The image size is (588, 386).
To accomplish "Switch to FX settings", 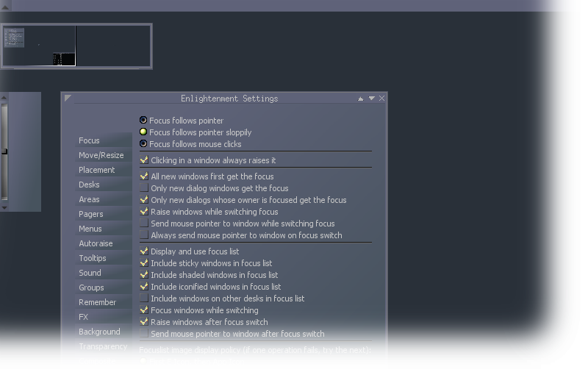I will [x=104, y=317].
